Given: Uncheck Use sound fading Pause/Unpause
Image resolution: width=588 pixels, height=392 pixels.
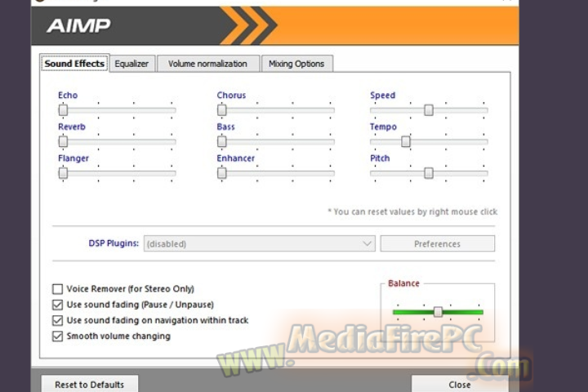Looking at the screenshot, I should coord(57,305).
